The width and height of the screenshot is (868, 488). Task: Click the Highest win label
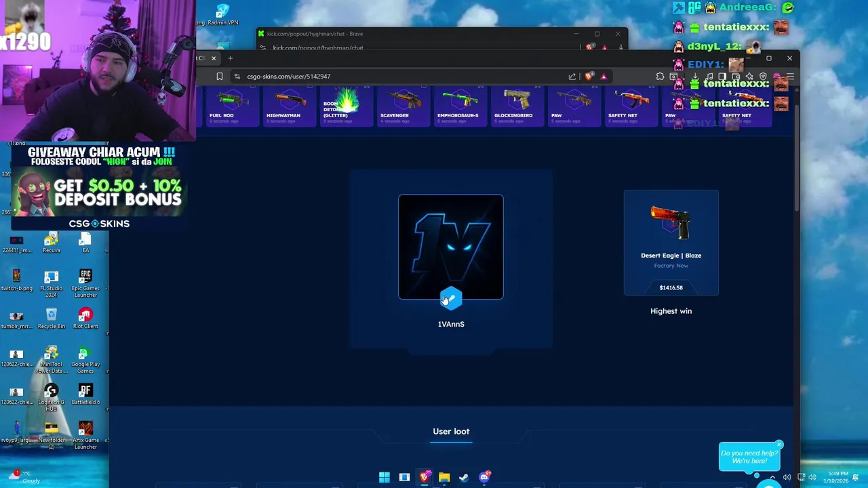pyautogui.click(x=671, y=311)
